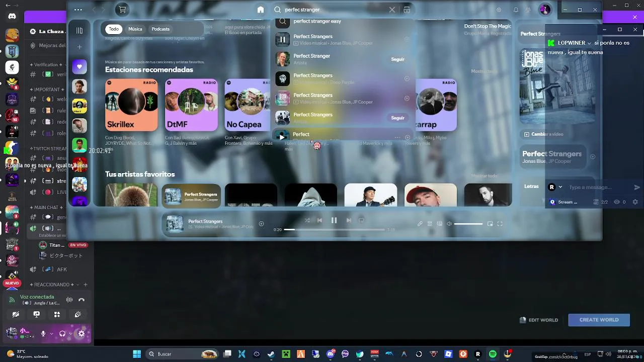Add now-playing track to Liked Songs
The image size is (644, 362).
pyautogui.click(x=261, y=224)
